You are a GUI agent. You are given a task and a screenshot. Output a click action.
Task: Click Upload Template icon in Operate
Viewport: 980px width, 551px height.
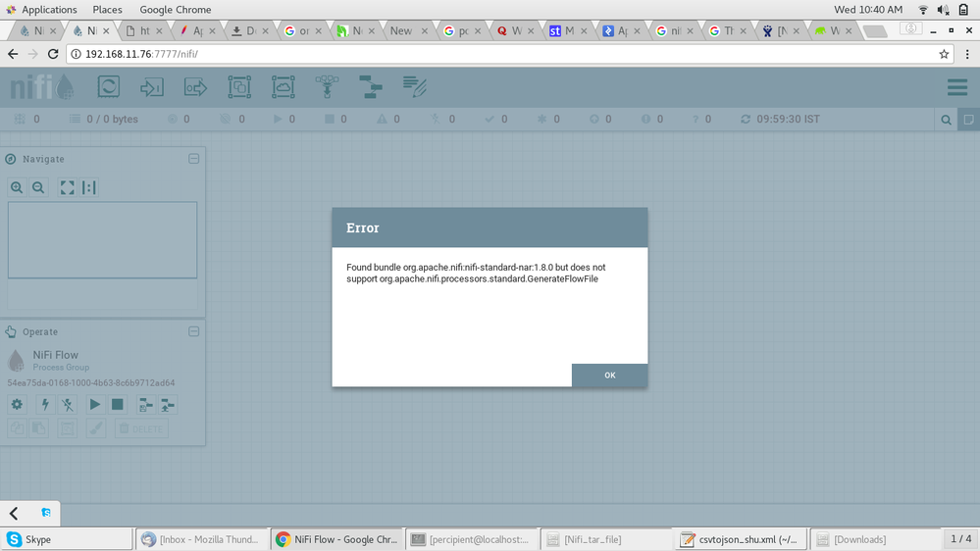point(168,405)
